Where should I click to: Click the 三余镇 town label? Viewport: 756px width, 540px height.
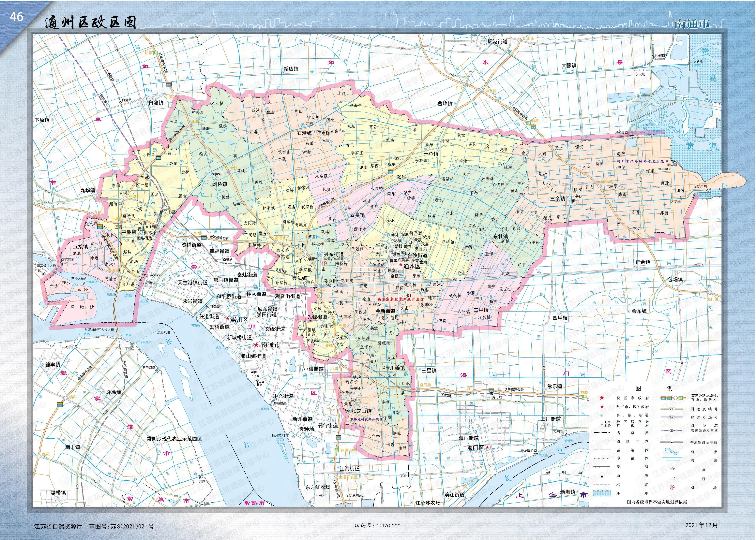pyautogui.click(x=557, y=199)
